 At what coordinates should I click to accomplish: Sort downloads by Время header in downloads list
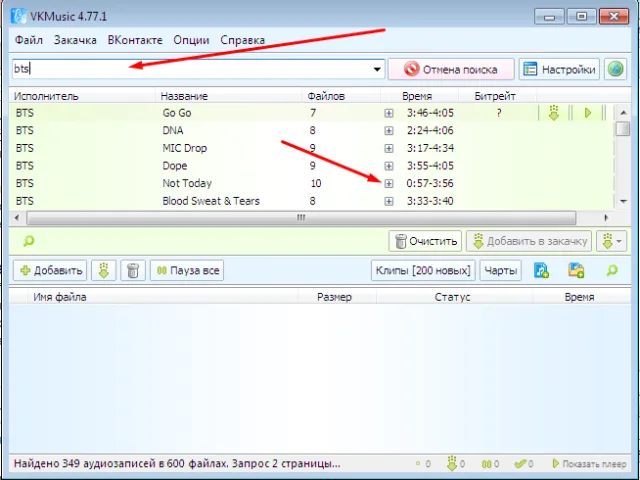tap(579, 297)
